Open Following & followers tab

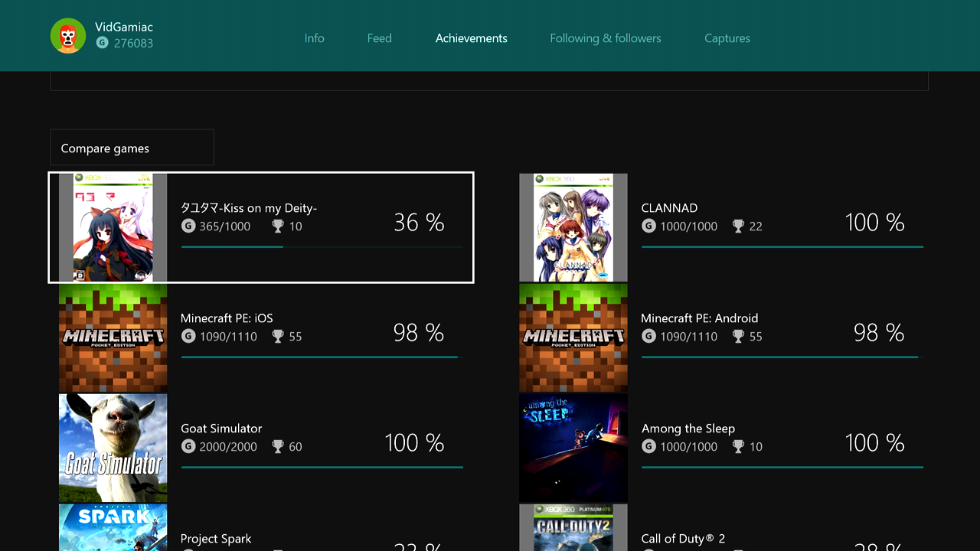click(606, 38)
